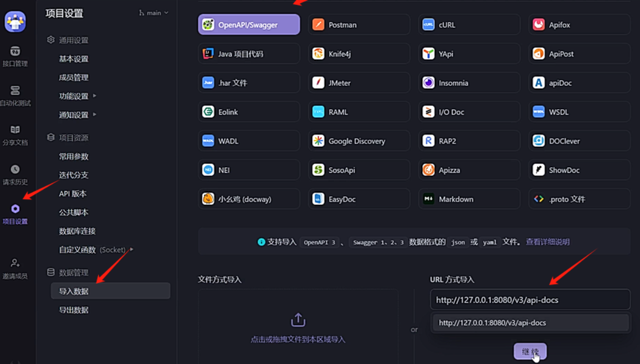Expand the 通知设置 submenu
The height and width of the screenshot is (364, 640).
(94, 115)
